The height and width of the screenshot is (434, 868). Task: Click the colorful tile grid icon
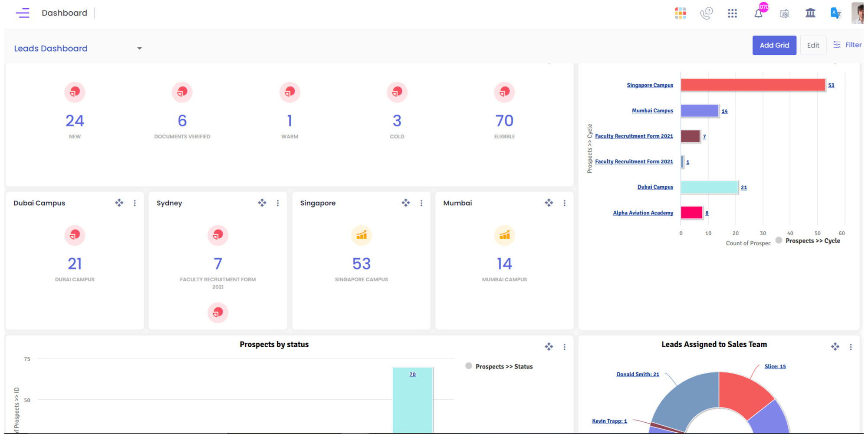point(680,13)
